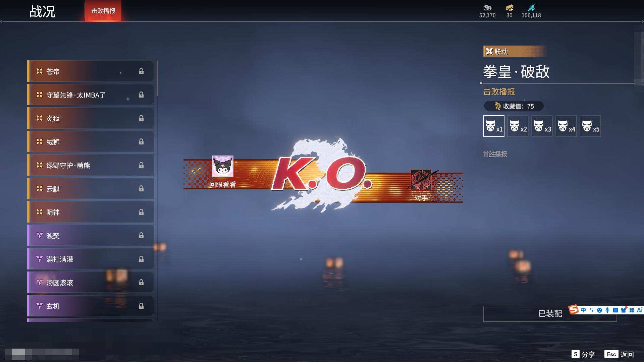644x362 pixels.
Task: Click the blue feather currency icon
Action: tap(531, 8)
